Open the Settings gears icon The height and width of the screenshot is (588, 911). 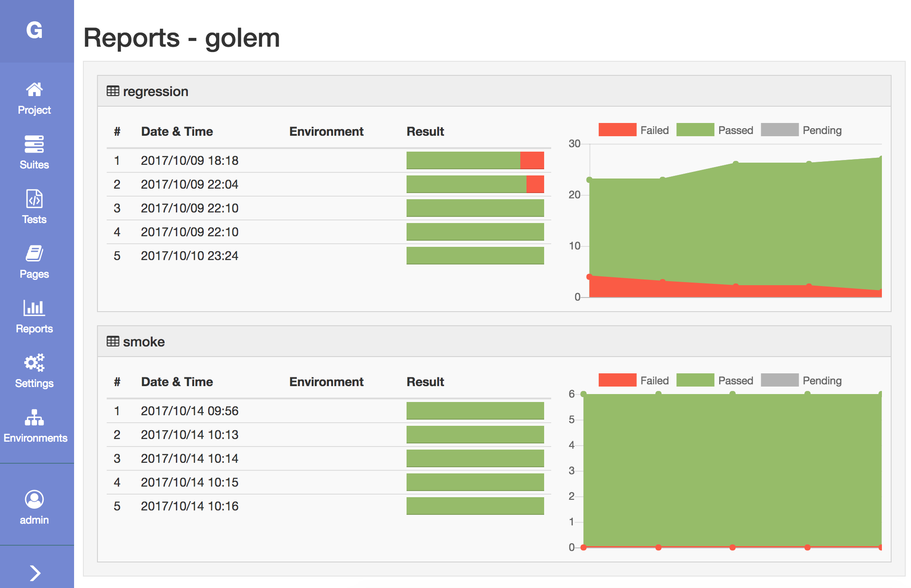coord(34,363)
